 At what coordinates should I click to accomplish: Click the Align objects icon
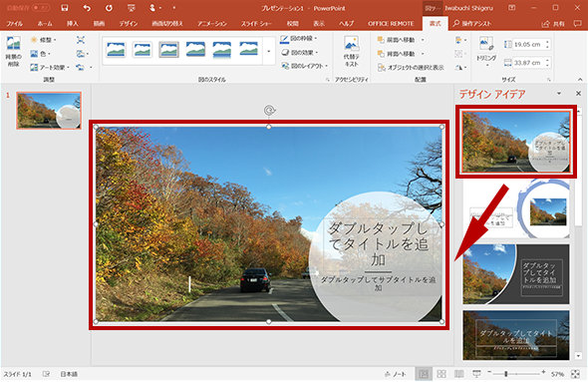click(x=460, y=40)
